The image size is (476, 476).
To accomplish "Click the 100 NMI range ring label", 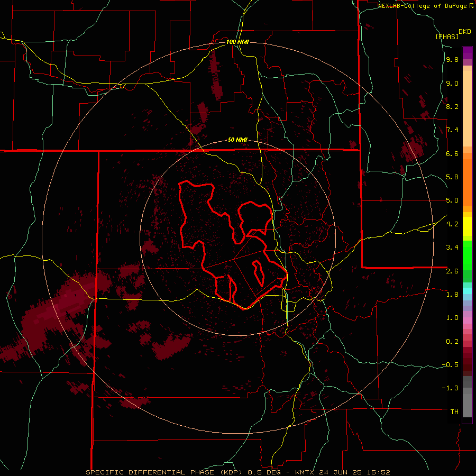I will (x=237, y=42).
